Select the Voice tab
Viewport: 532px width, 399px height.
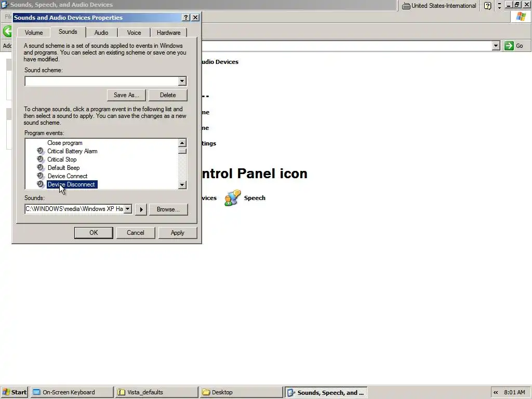[134, 33]
